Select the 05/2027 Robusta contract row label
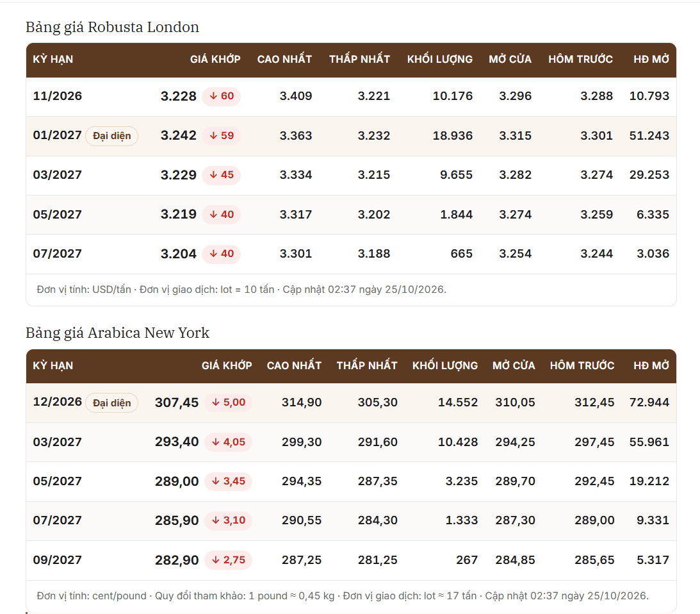Image resolution: width=700 pixels, height=614 pixels. [58, 215]
